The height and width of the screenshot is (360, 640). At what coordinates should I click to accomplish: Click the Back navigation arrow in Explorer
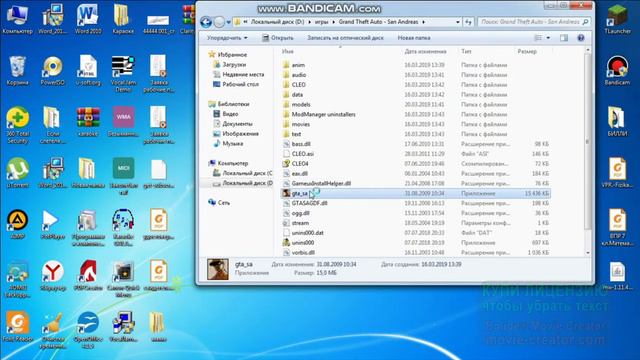pos(206,22)
